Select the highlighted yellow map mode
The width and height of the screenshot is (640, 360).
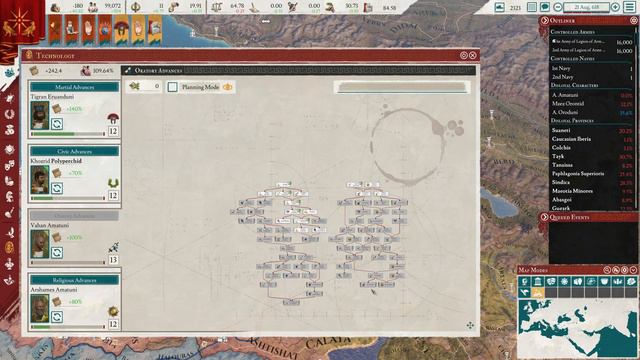538,292
